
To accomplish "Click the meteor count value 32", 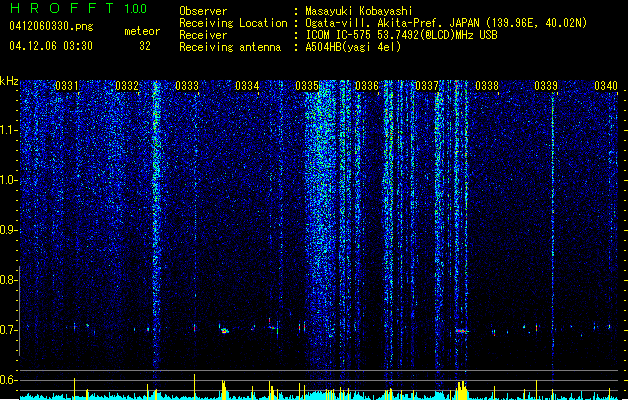I will click(x=145, y=46).
